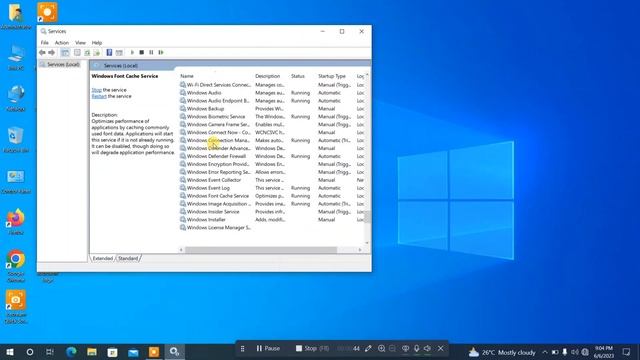This screenshot has width=640, height=360.
Task: Select Windows Event Log service
Action: (x=271, y=188)
